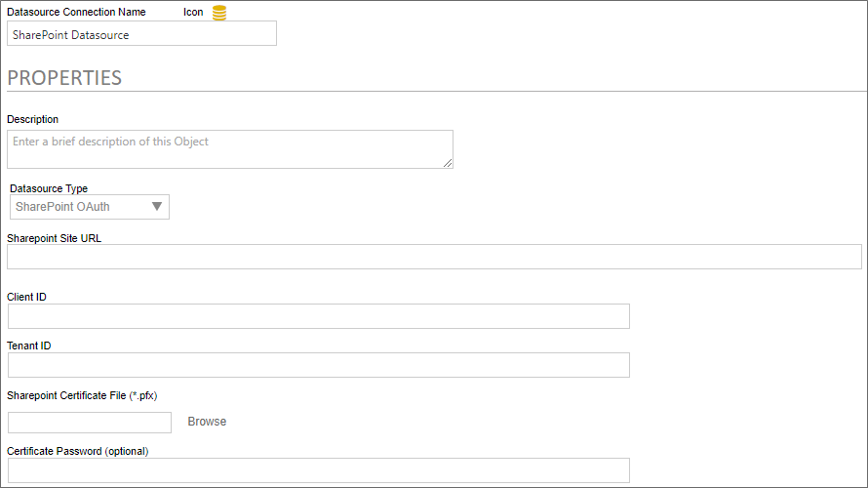Click the Sharepoint Site URL label
This screenshot has width=868, height=488.
point(54,237)
